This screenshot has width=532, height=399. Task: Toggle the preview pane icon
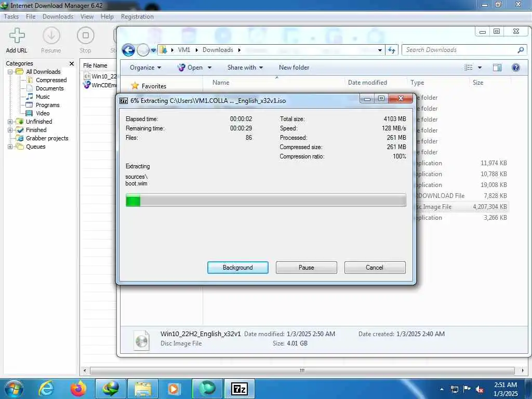[497, 68]
